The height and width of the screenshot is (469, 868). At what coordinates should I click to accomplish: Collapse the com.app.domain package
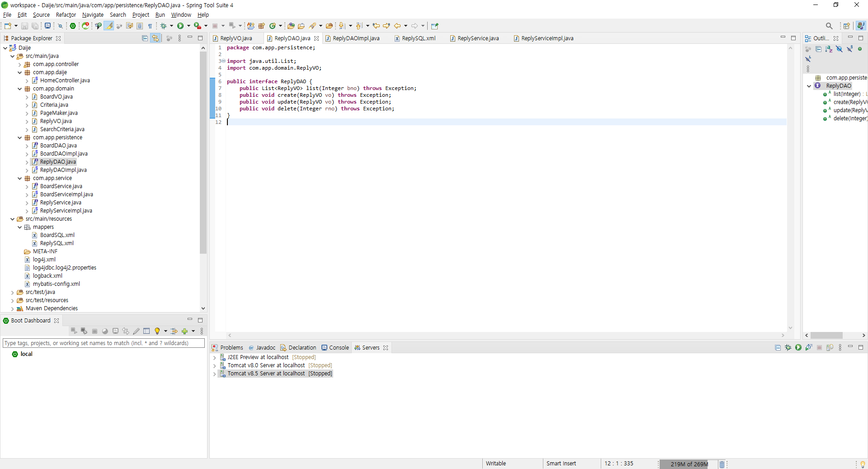(x=19, y=89)
